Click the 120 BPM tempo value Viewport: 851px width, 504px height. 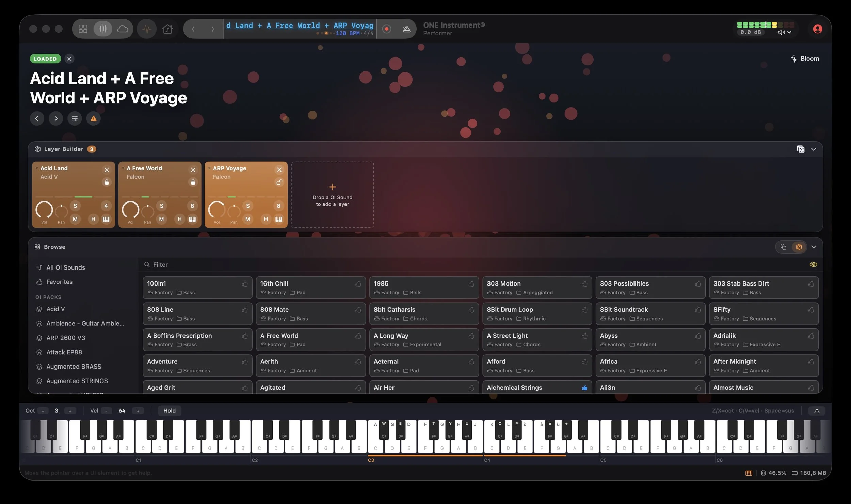[x=348, y=33]
